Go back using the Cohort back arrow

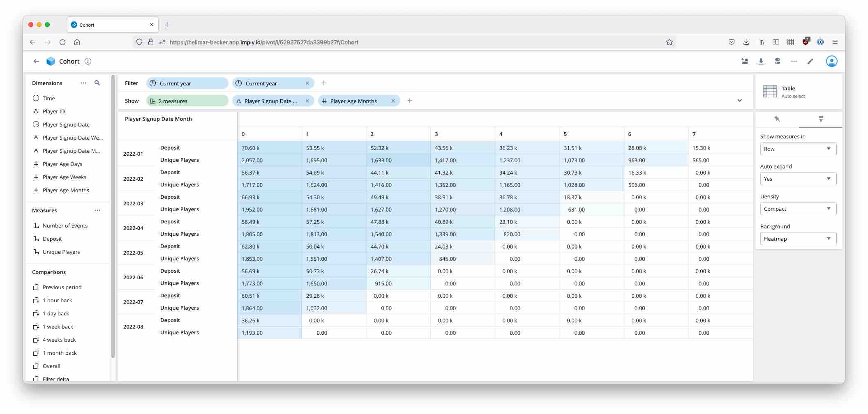pos(36,61)
